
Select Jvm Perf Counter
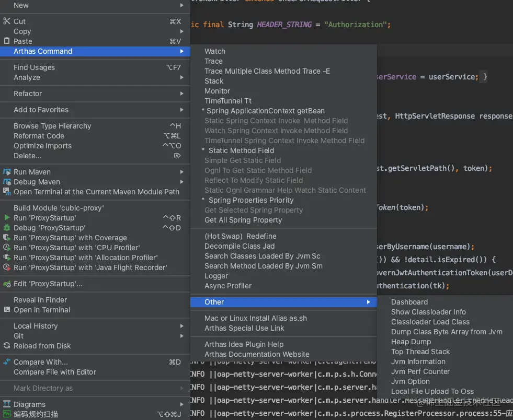(x=445, y=371)
